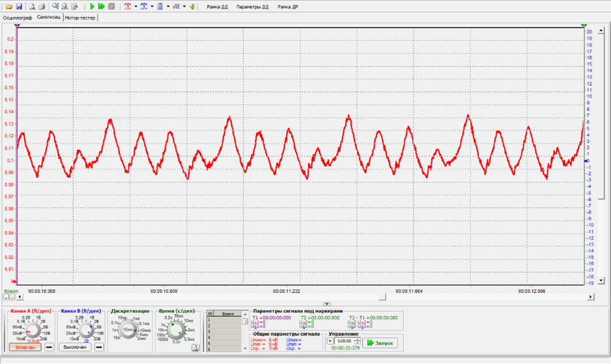The height and width of the screenshot is (364, 611).
Task: Switch to the Мотор-тестер tab
Action: [x=80, y=18]
